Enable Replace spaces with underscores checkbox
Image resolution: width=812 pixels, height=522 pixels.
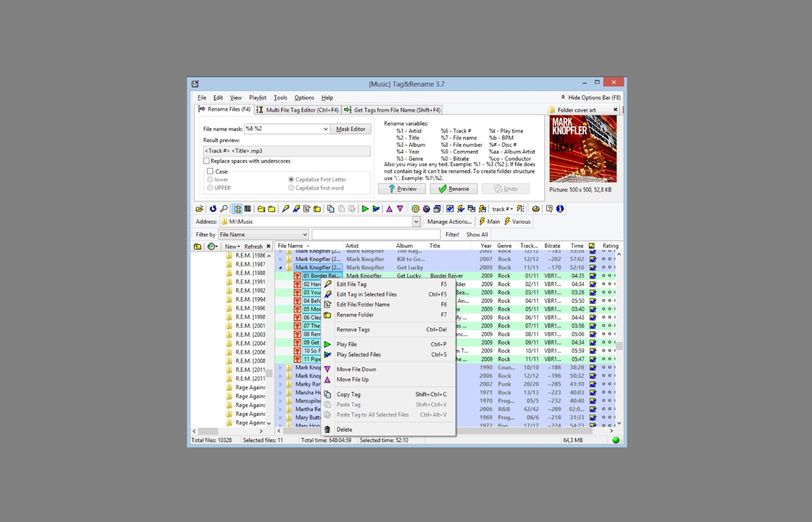[x=207, y=161]
